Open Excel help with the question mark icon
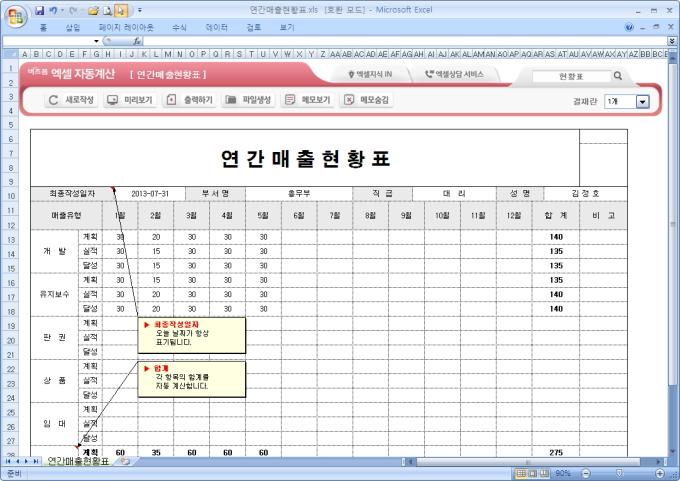The height and width of the screenshot is (481, 680). pos(629,27)
